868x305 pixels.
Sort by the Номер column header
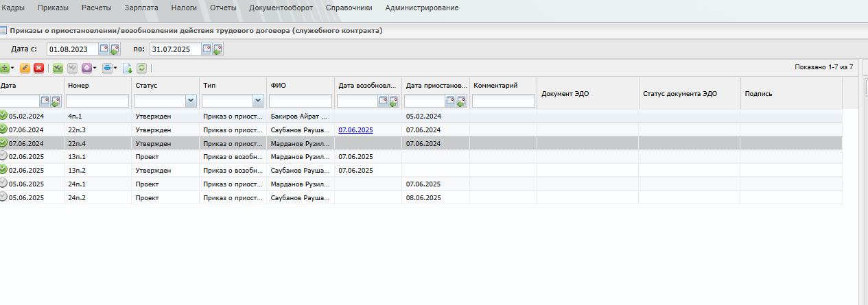[79, 86]
